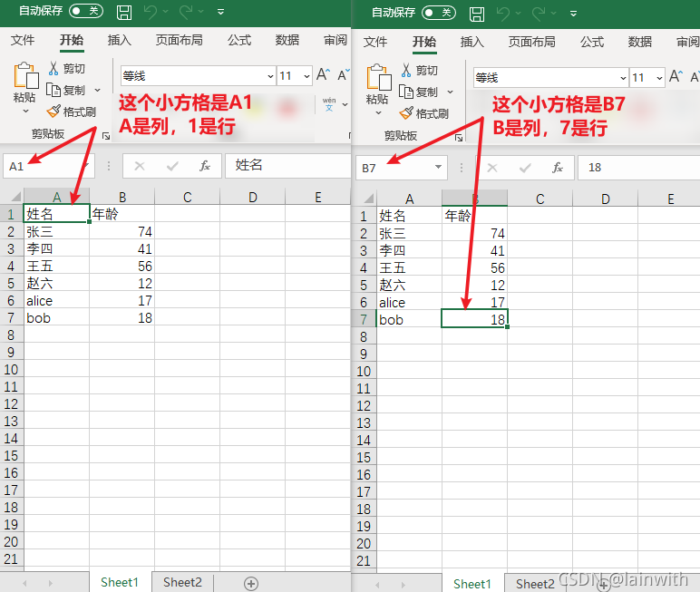
Task: Click 剪切 scissors in right window
Action: pyautogui.click(x=419, y=70)
